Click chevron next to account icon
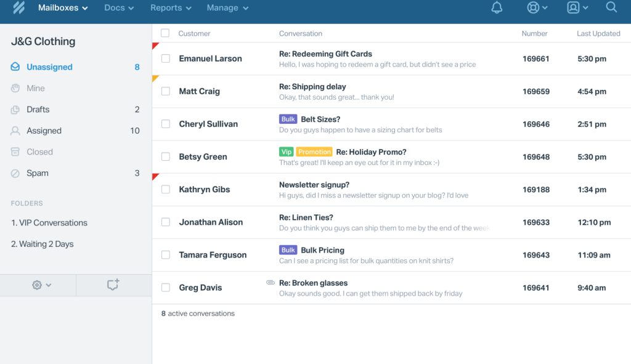The image size is (631, 364). (585, 7)
